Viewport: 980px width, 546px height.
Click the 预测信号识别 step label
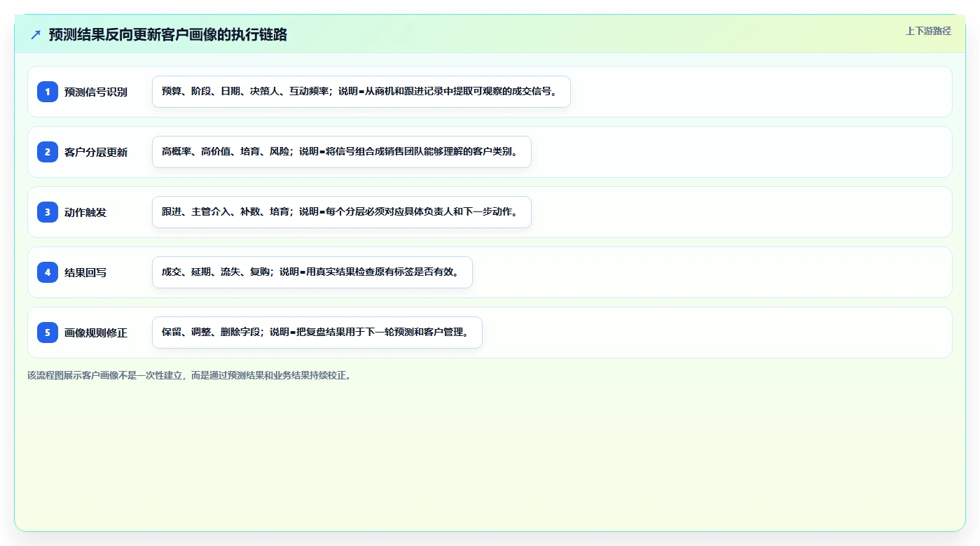(96, 92)
